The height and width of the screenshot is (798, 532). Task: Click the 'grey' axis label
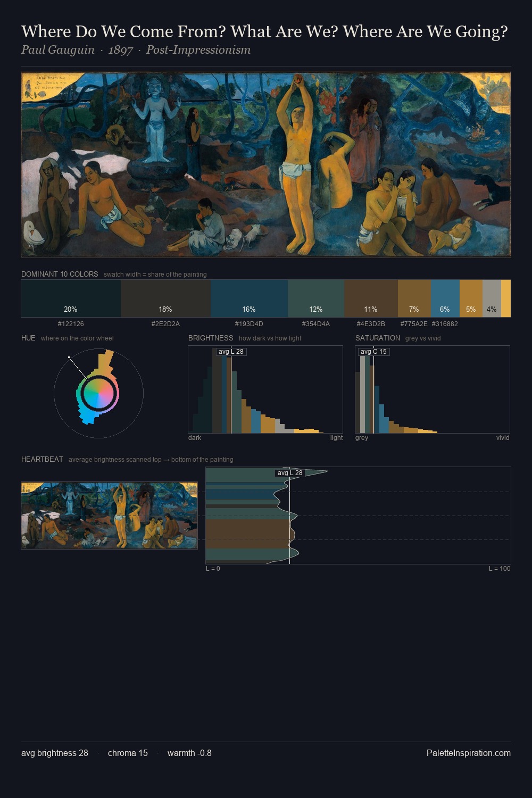click(x=362, y=438)
